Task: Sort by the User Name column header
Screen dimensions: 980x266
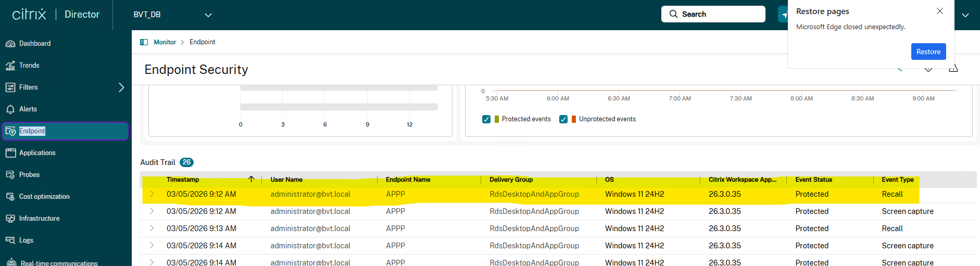Action: tap(286, 180)
